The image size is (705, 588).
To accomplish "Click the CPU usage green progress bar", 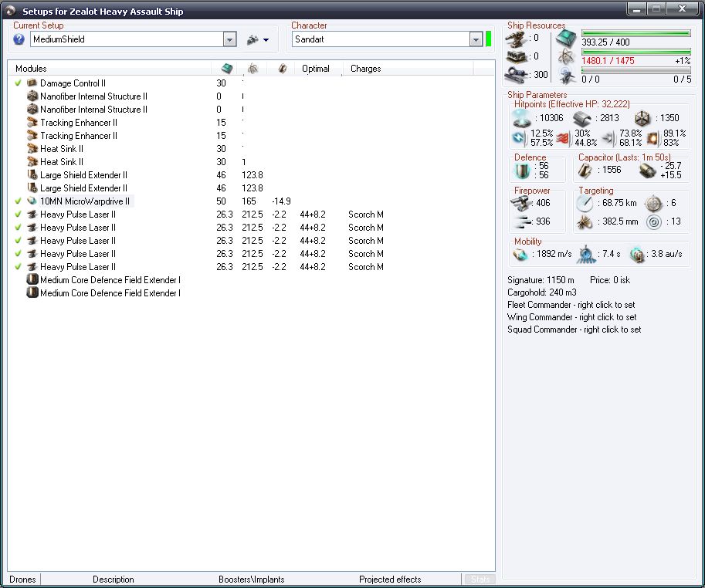I will (636, 33).
